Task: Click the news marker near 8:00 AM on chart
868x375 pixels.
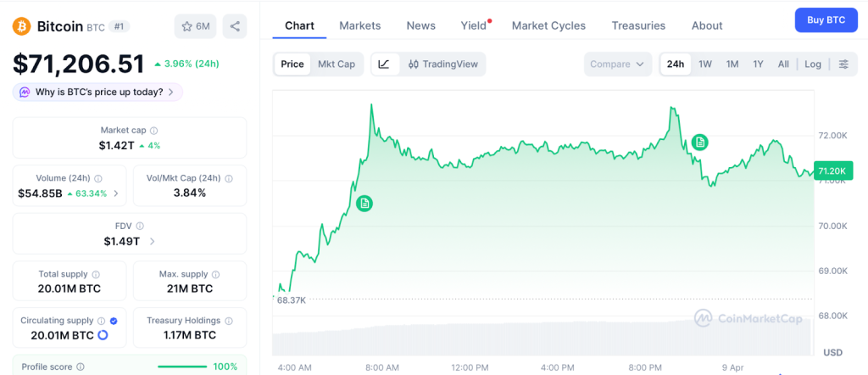Action: pyautogui.click(x=364, y=204)
